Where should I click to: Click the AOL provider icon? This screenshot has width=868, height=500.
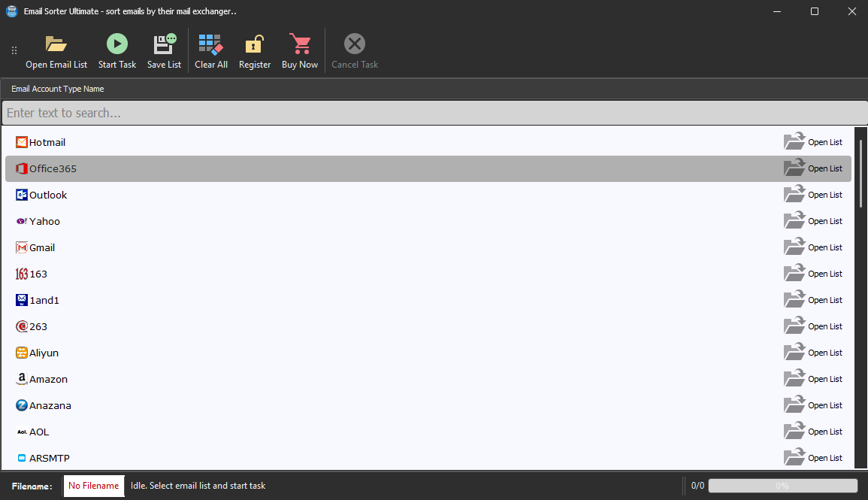(22, 431)
